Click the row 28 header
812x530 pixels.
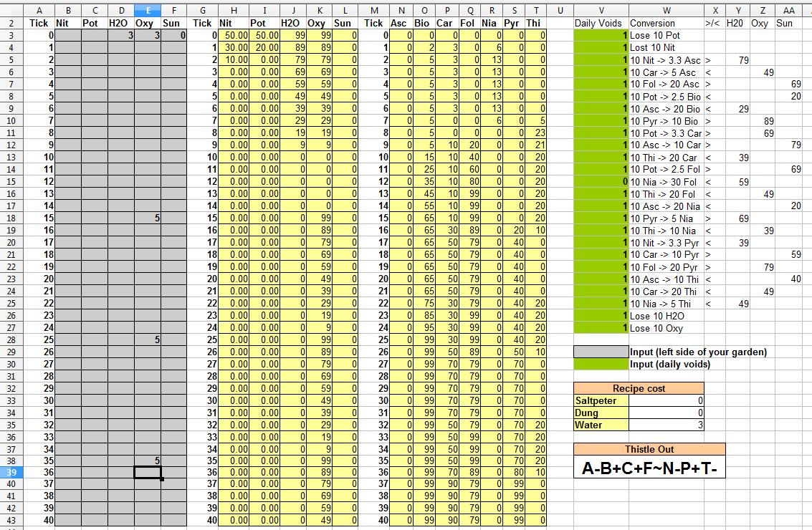(x=11, y=339)
